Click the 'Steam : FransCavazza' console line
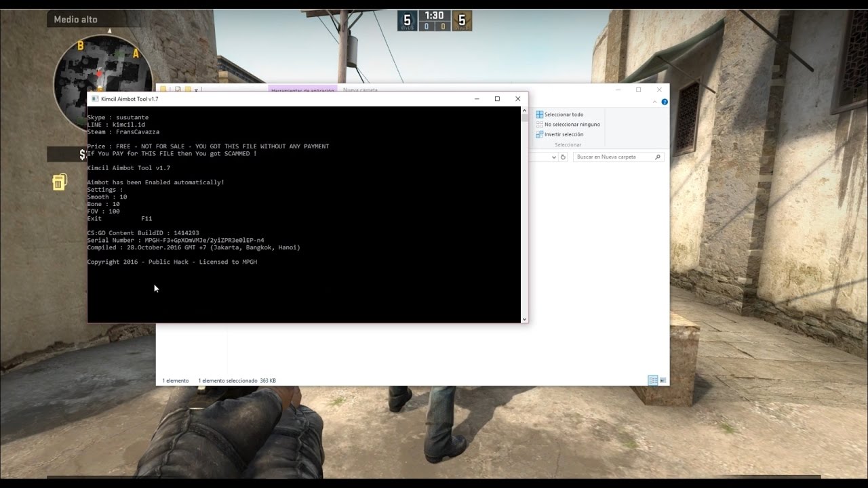Image resolution: width=868 pixels, height=488 pixels. 123,132
